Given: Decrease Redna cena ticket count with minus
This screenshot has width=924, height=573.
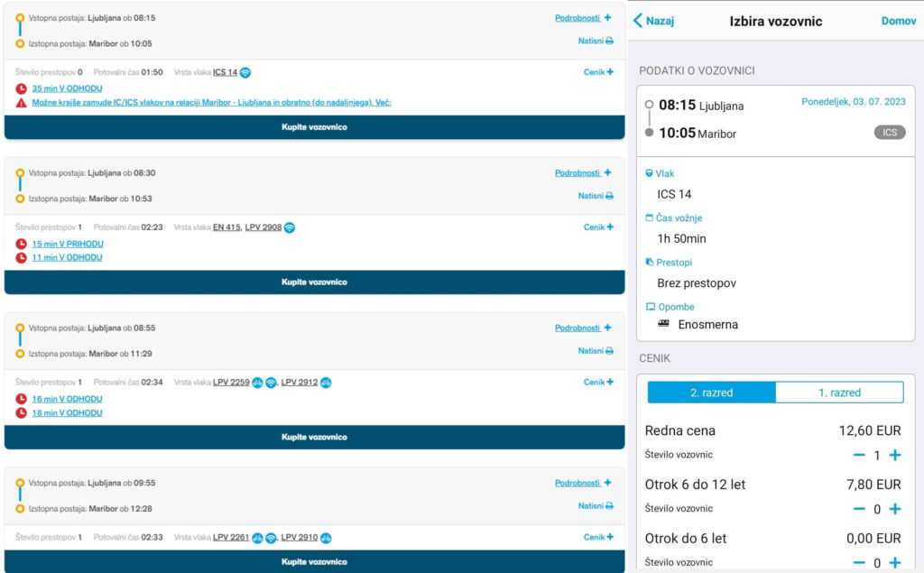Looking at the screenshot, I should pos(859,456).
